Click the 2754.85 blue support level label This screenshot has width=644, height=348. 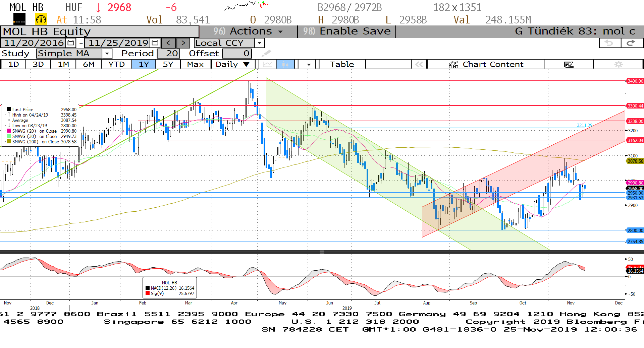pos(635,241)
